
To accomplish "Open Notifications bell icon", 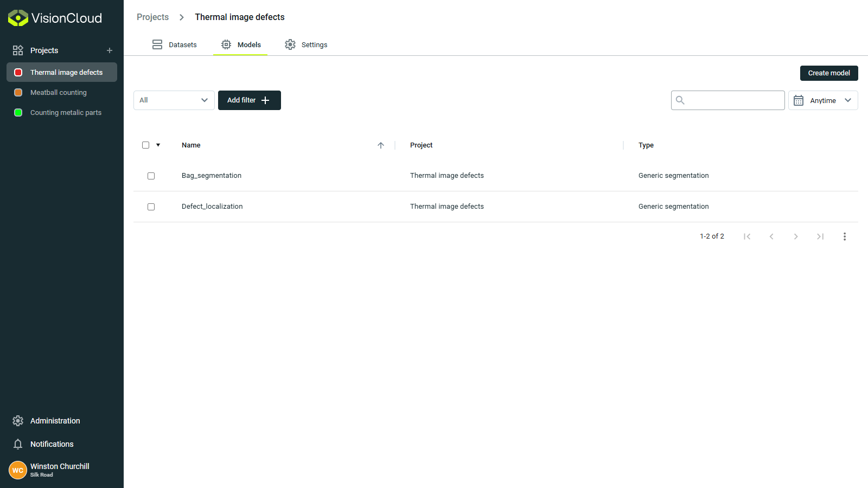I will [18, 444].
